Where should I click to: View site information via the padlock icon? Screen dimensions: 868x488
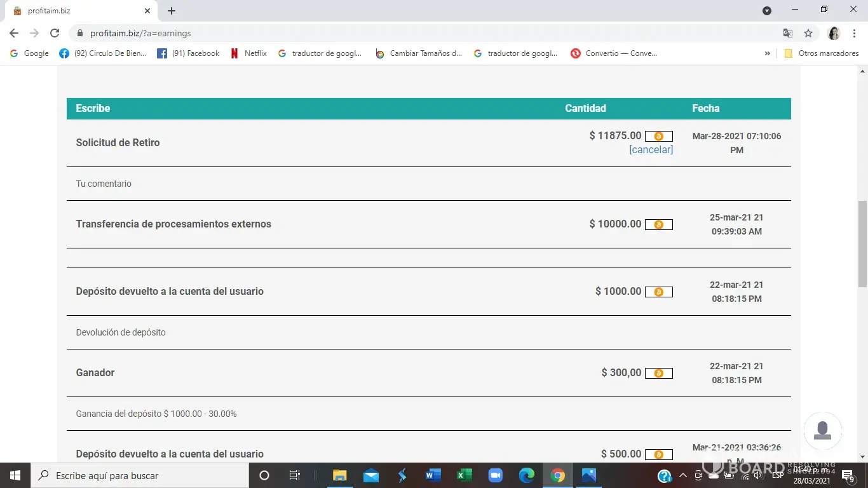[x=80, y=33]
